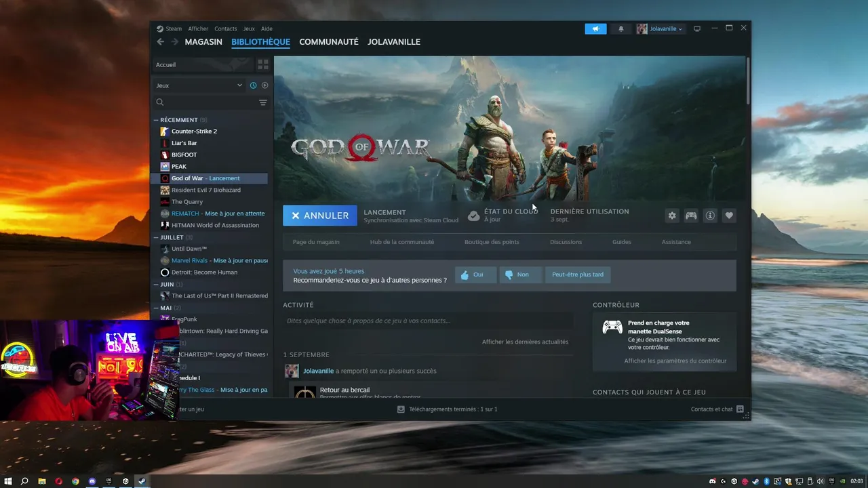Open Afficher les paramètres du contrôleur

pyautogui.click(x=675, y=361)
